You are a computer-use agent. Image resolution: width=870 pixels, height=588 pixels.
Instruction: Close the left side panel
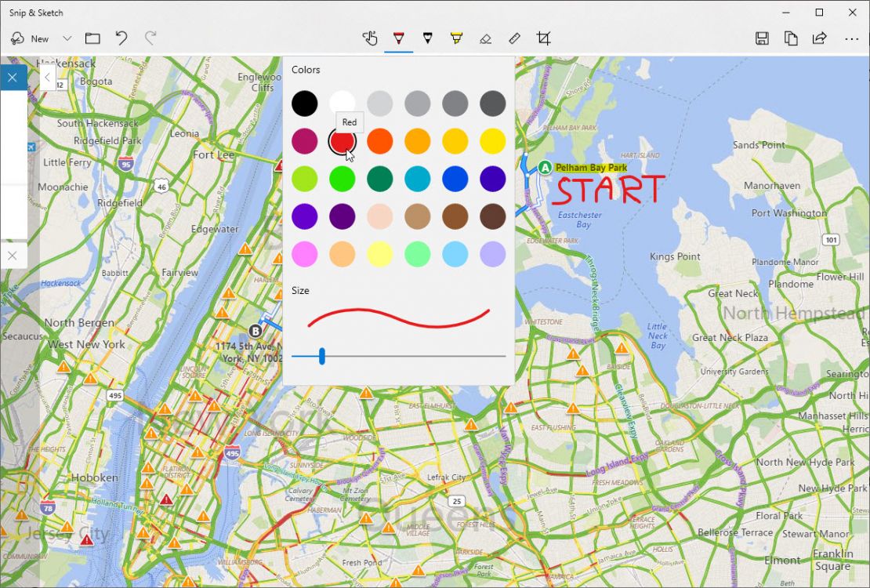coord(13,77)
